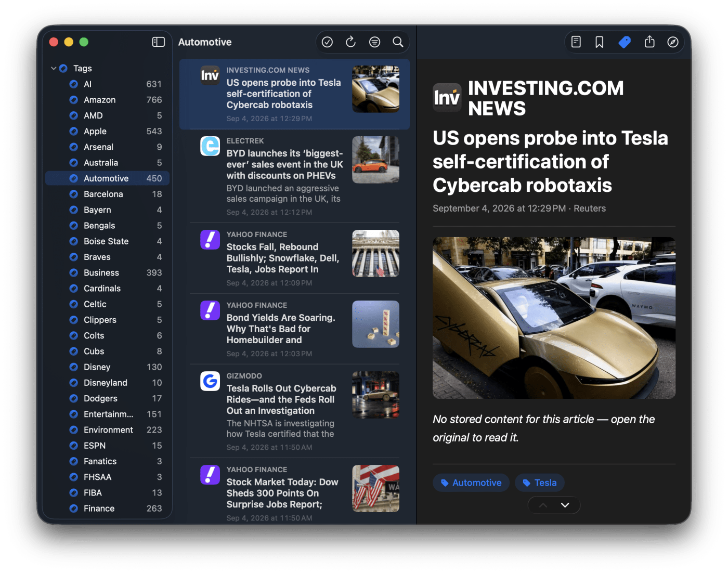Image resolution: width=728 pixels, height=573 pixels.
Task: Mark all as read checkmark icon
Action: click(327, 42)
